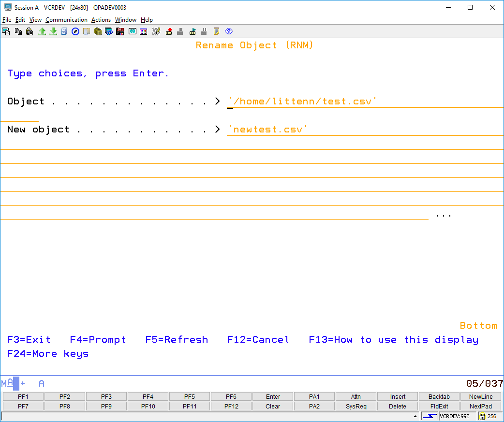
Task: Open the Communication menu
Action: [66, 20]
